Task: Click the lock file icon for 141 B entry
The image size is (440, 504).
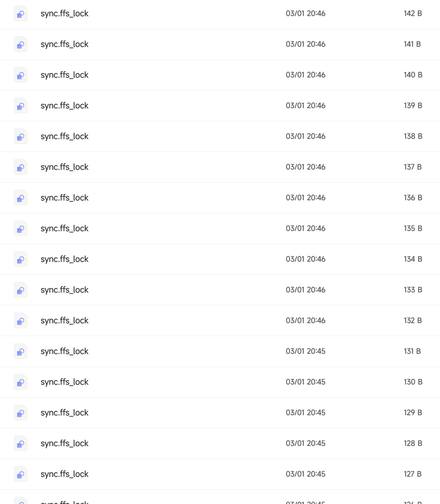Action: tap(21, 44)
